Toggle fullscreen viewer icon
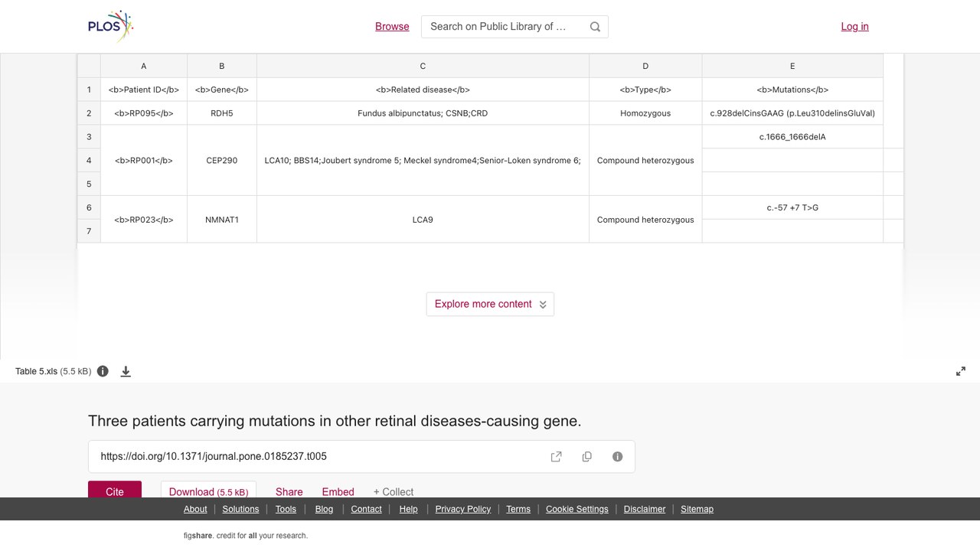The width and height of the screenshot is (980, 551). (x=961, y=371)
